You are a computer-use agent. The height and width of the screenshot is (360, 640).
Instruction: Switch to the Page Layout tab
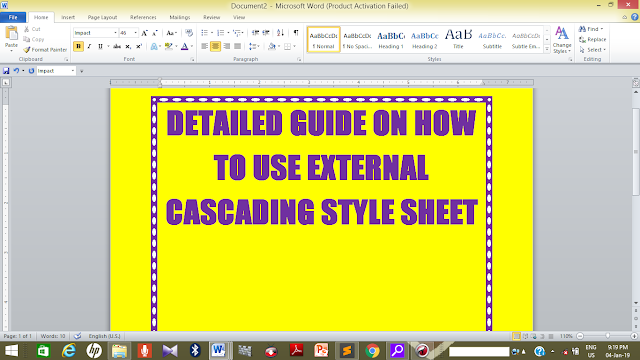[x=102, y=17]
